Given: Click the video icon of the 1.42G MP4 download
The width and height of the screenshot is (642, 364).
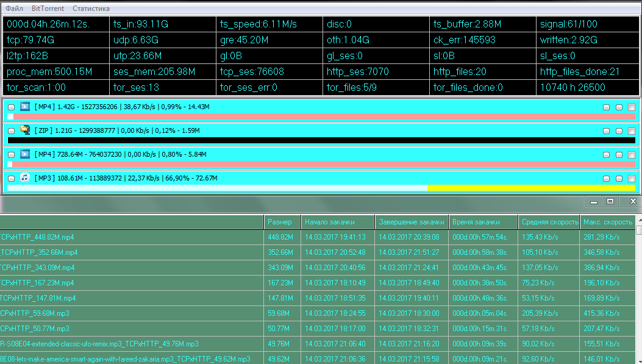Looking at the screenshot, I should [25, 106].
